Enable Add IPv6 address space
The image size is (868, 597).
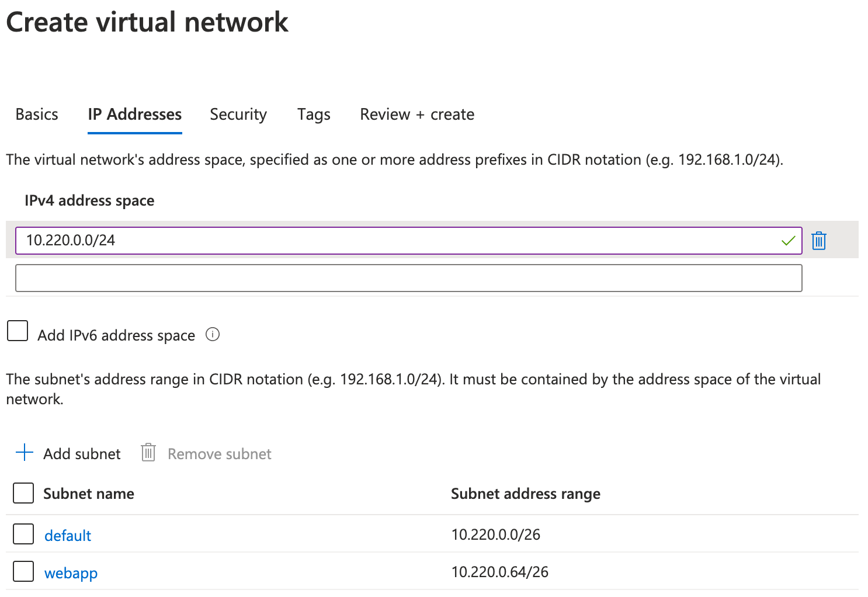tap(17, 331)
